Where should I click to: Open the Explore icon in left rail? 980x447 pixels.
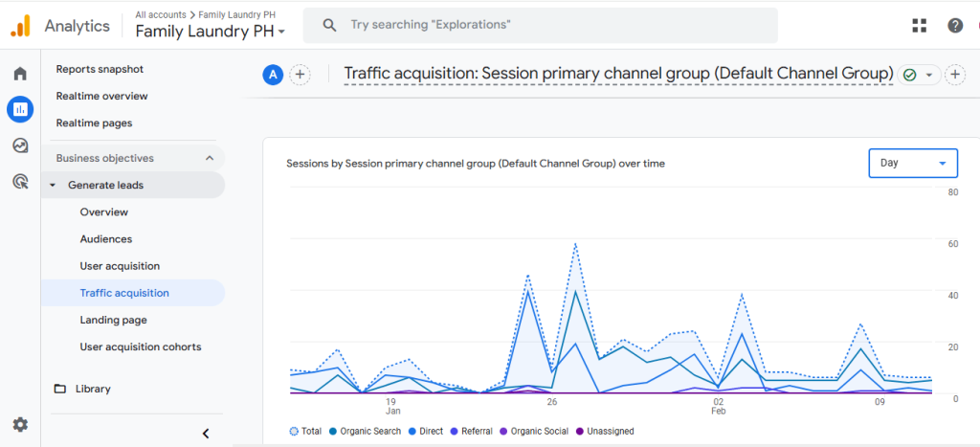tap(20, 145)
